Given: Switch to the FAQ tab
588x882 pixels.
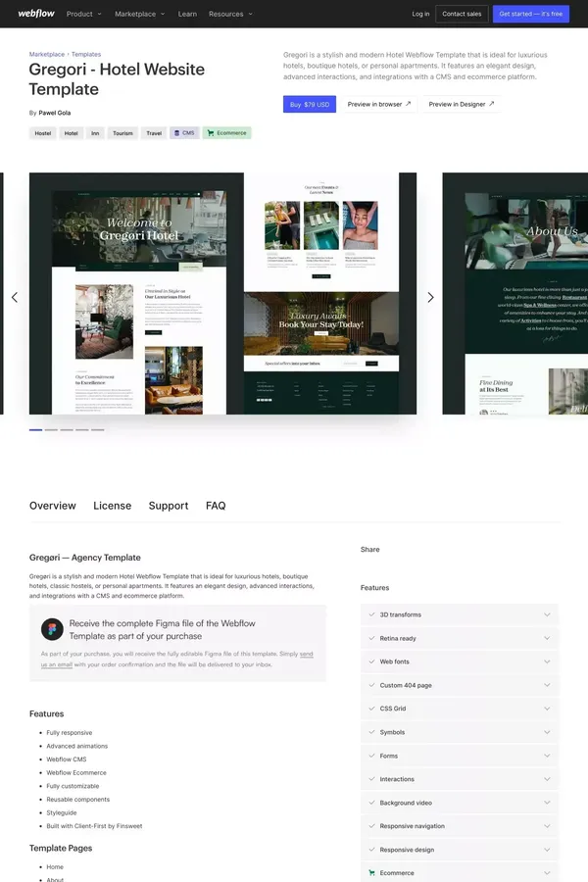Looking at the screenshot, I should pyautogui.click(x=216, y=506).
